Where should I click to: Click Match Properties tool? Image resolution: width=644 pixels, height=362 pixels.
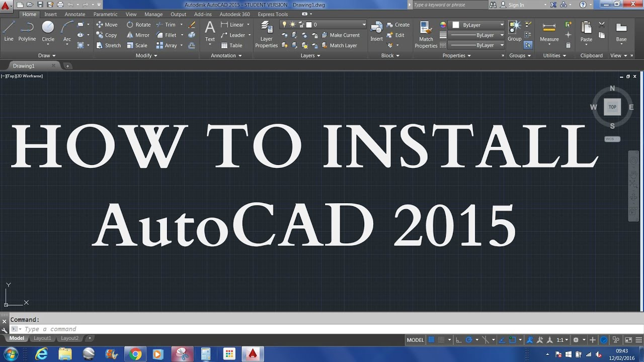[426, 35]
